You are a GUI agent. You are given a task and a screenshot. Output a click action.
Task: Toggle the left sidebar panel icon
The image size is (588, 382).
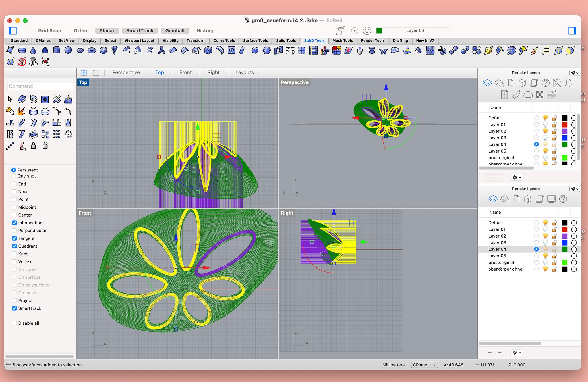pos(13,31)
